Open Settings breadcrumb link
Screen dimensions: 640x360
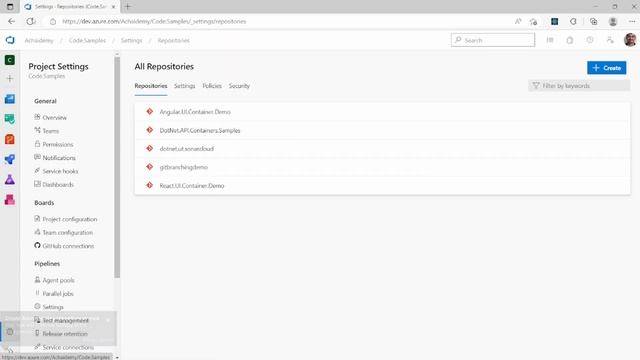(x=131, y=40)
